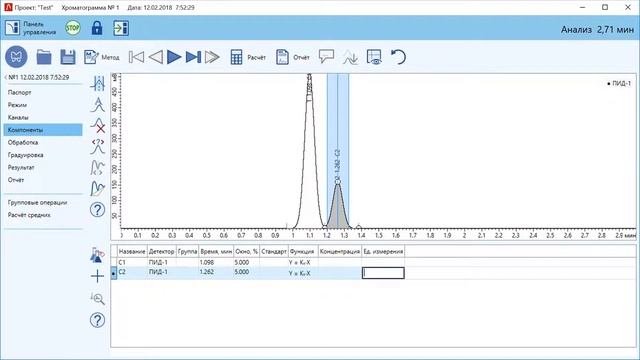Open the Отчёт sidebar item
Screen dimensions: 640x360
16,180
